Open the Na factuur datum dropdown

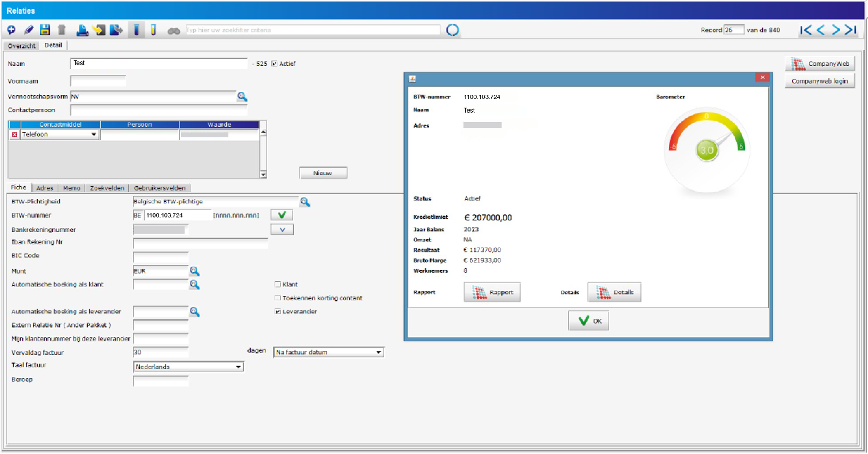coord(378,352)
